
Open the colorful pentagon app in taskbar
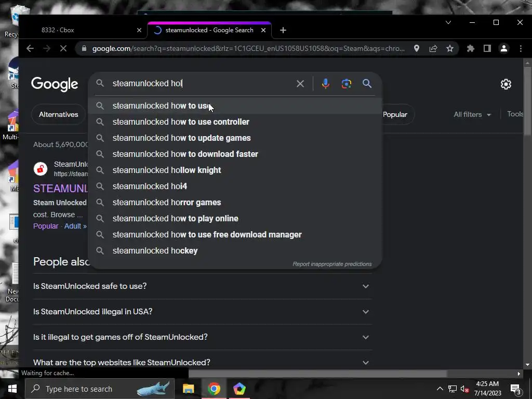[239, 389]
